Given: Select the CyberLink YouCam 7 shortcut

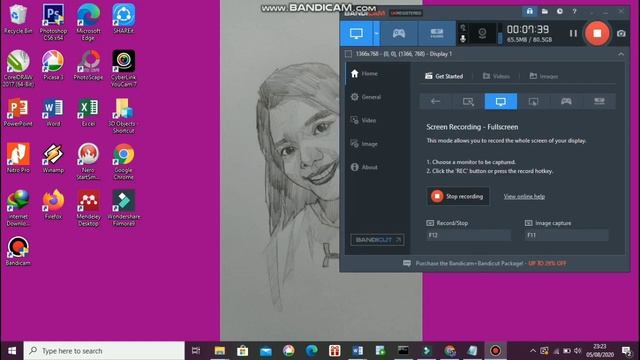Looking at the screenshot, I should pos(123,69).
